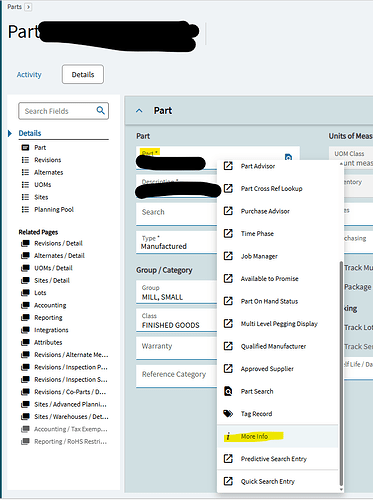Screen dimensions: 373x500
Task: Click the Sites list icon
Action: pyautogui.click(x=25, y=197)
